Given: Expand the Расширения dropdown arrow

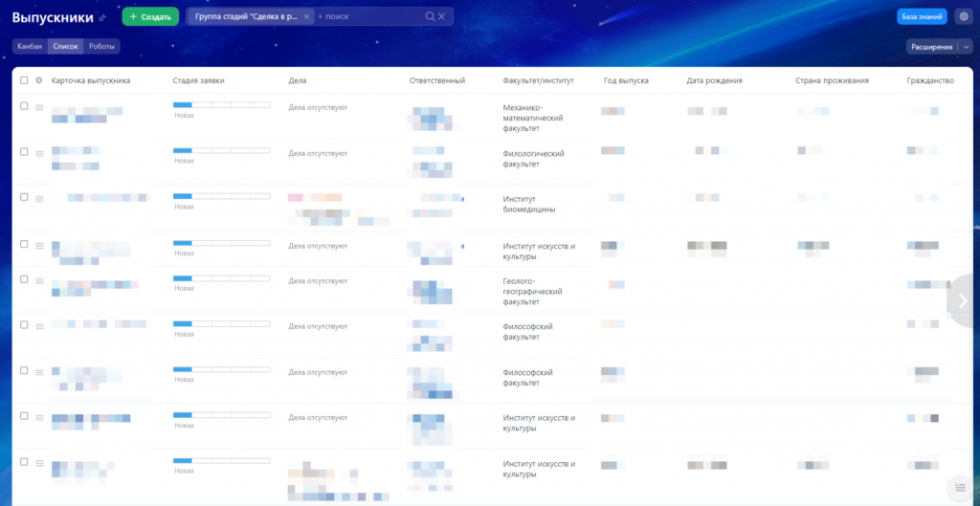Looking at the screenshot, I should tap(966, 46).
